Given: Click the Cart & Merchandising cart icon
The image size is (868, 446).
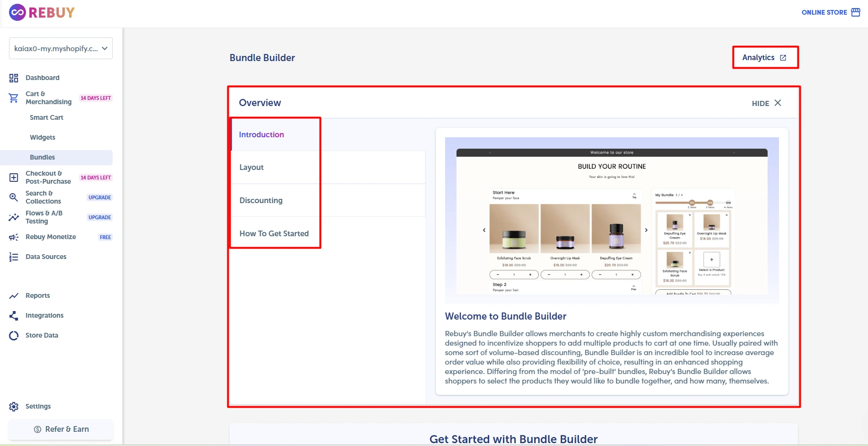Looking at the screenshot, I should pyautogui.click(x=14, y=98).
